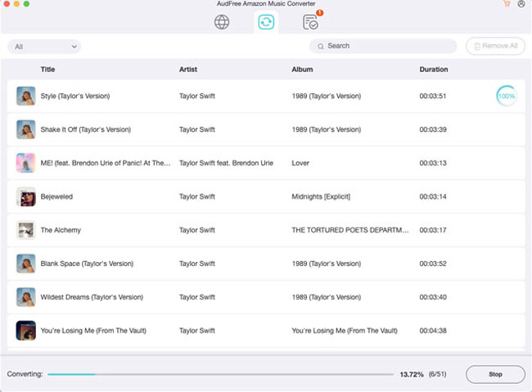Sort by the Artist column header
Viewport: 532px width, 392px height.
[x=188, y=70]
